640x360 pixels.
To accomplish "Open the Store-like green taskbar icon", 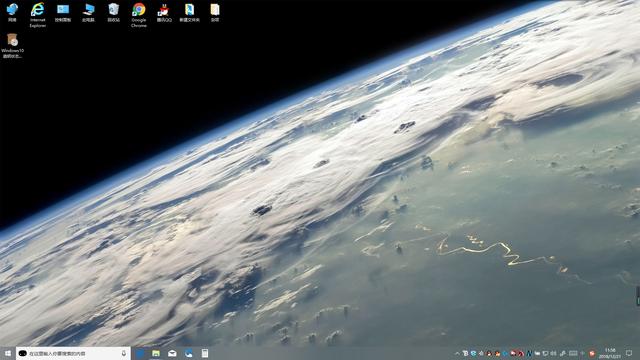I will (x=156, y=353).
